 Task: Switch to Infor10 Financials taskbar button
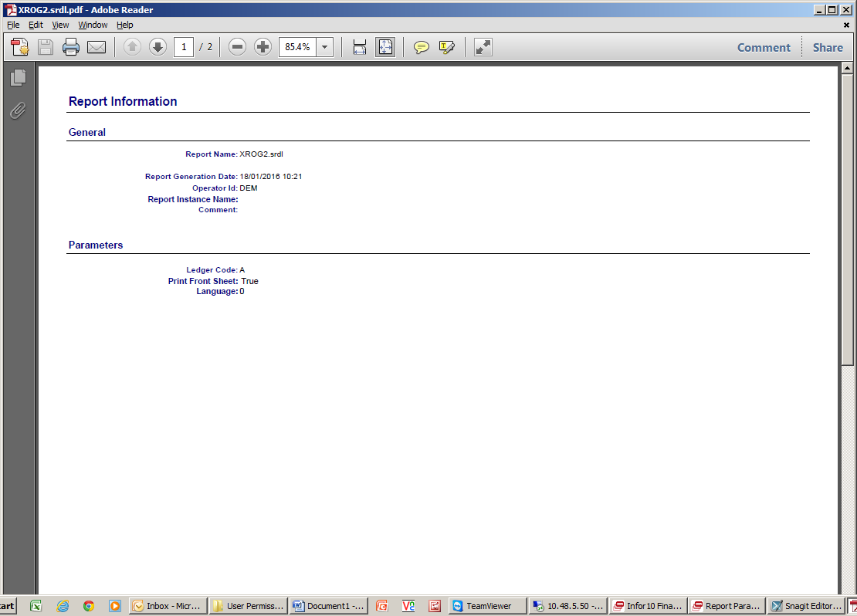pos(649,606)
